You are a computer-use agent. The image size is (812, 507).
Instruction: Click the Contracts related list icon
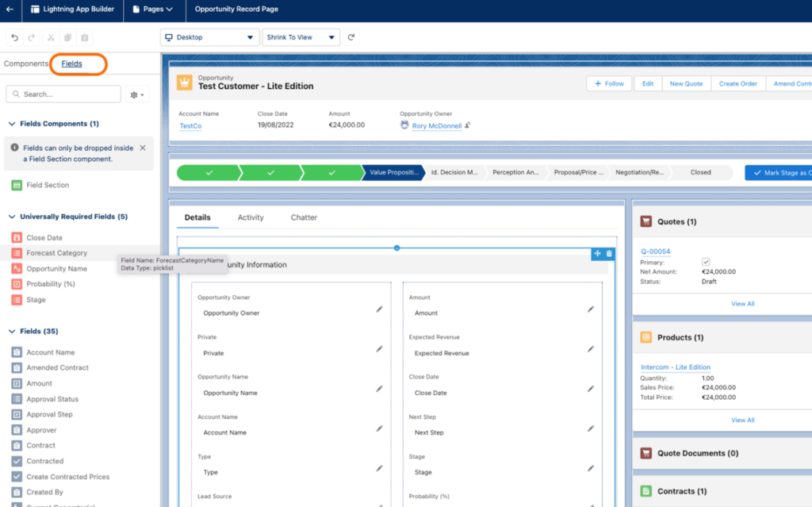(x=645, y=491)
